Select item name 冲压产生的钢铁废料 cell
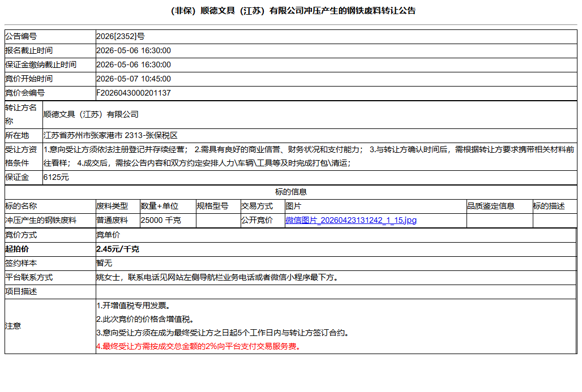Image resolution: width=582 pixels, height=392 pixels. pos(50,220)
